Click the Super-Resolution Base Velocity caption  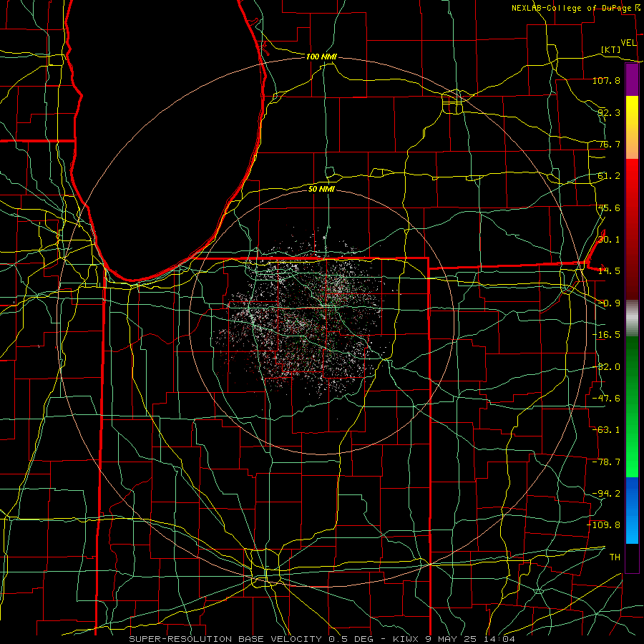[321, 639]
